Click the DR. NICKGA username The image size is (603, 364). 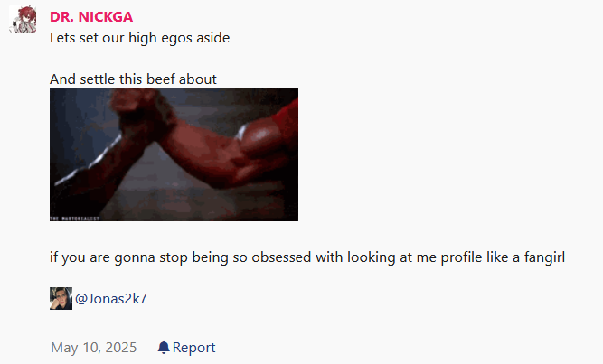tap(91, 17)
